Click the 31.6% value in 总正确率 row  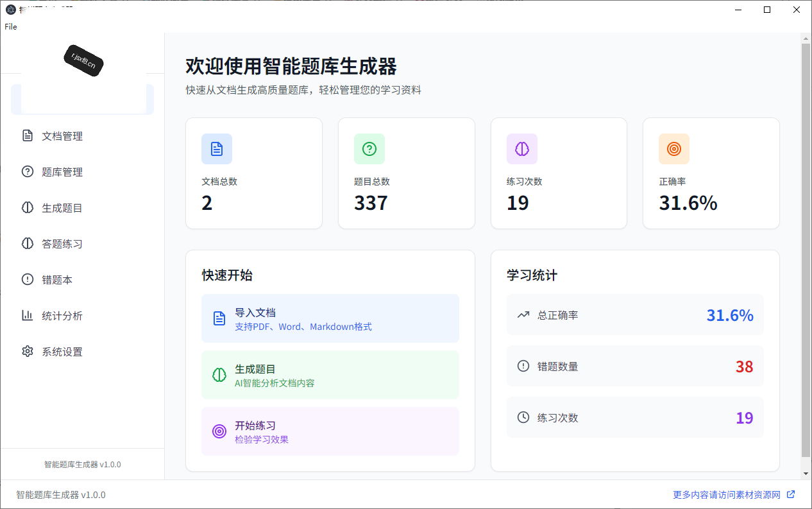click(x=730, y=315)
